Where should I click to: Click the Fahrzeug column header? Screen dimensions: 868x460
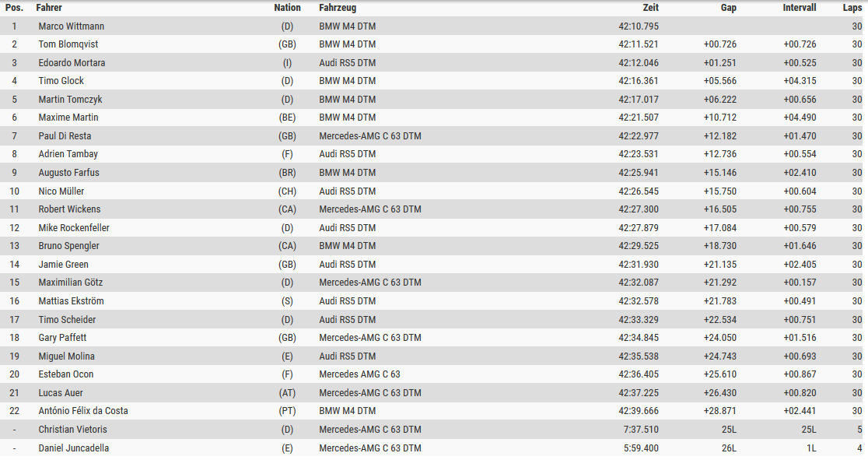click(x=338, y=8)
